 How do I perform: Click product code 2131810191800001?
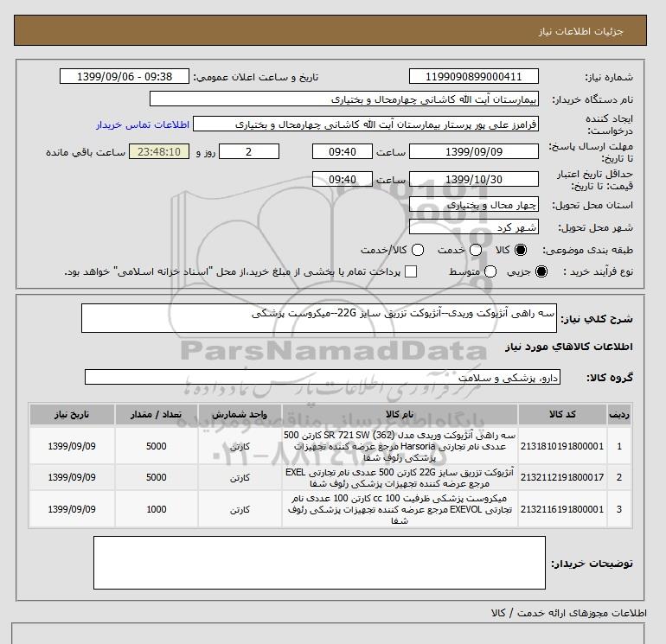(562, 446)
